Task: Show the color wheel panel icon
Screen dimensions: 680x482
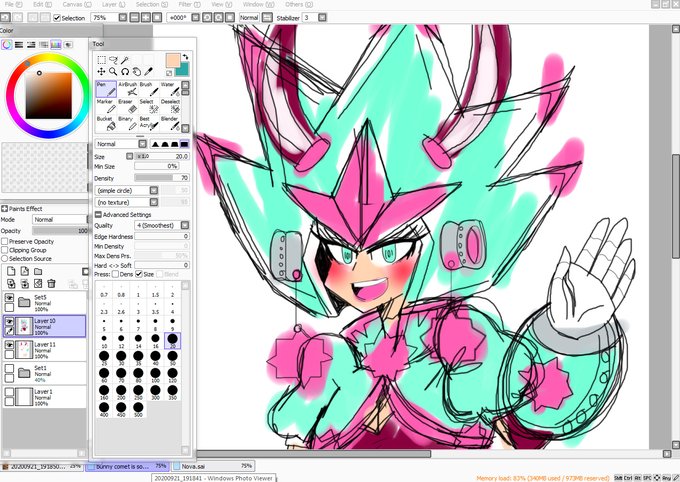Action: pos(7,44)
